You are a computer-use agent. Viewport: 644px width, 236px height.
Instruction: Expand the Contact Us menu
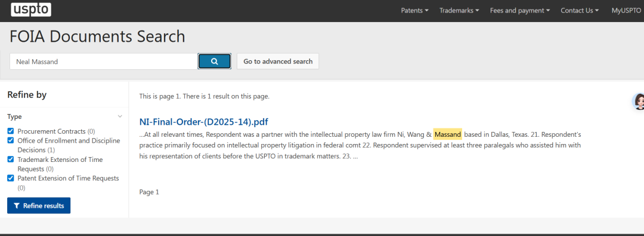pyautogui.click(x=580, y=11)
